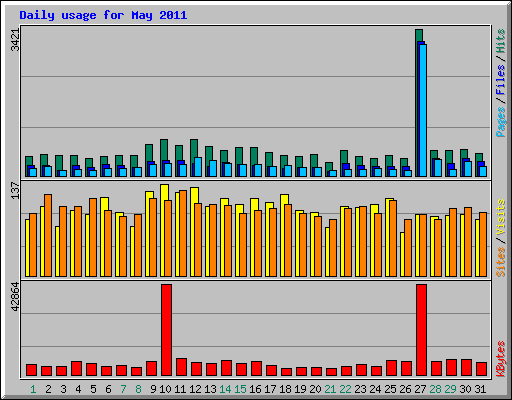Click day label 3 on x-axis
Image resolution: width=512 pixels, height=400 pixels.
point(63,389)
